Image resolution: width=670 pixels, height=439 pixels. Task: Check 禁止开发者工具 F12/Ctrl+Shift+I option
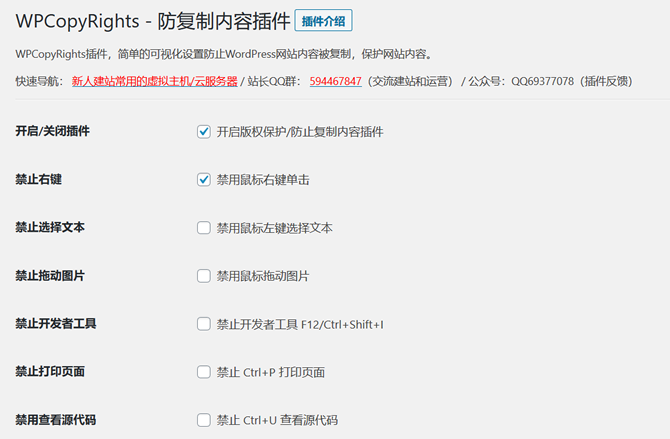click(x=204, y=324)
